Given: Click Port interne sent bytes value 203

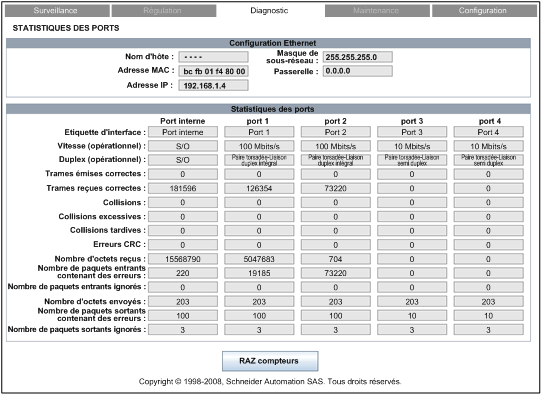Looking at the screenshot, I should pyautogui.click(x=183, y=301).
